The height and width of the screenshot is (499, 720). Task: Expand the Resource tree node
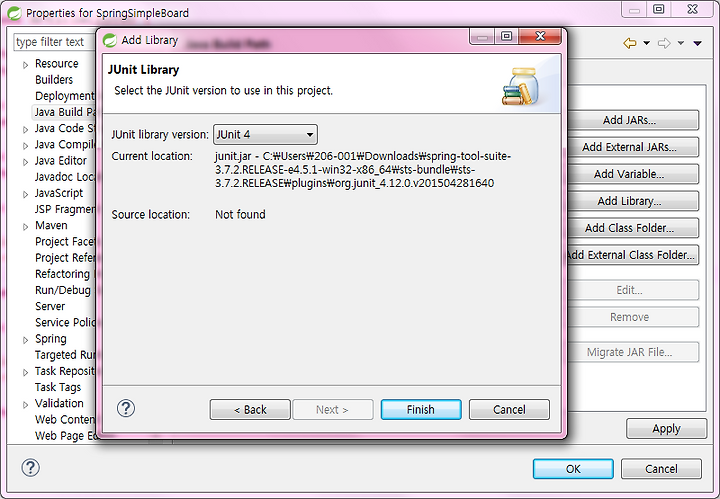point(25,65)
